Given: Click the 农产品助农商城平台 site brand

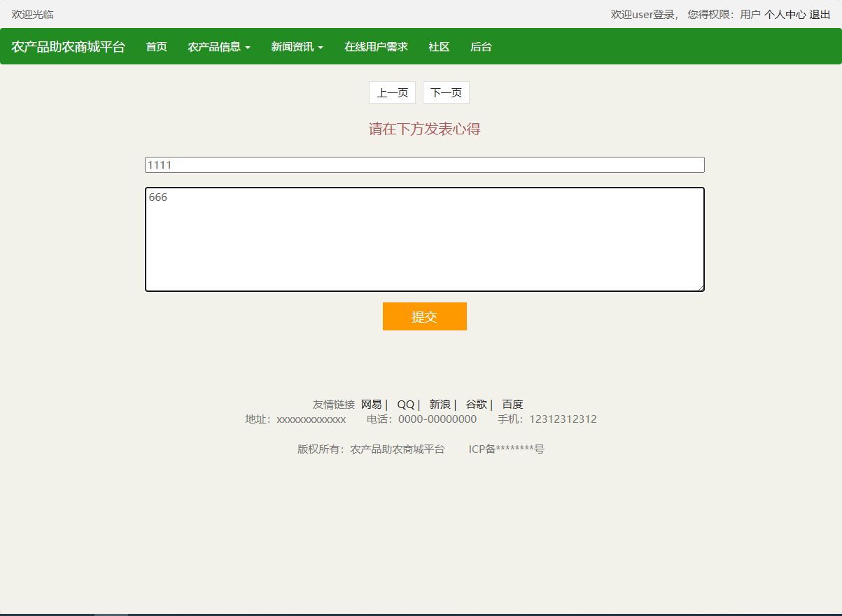Looking at the screenshot, I should 68,46.
